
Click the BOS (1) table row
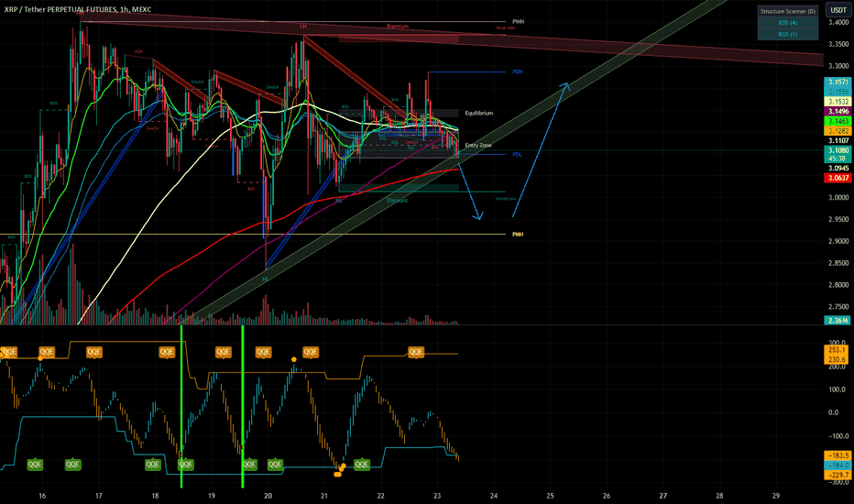click(787, 34)
